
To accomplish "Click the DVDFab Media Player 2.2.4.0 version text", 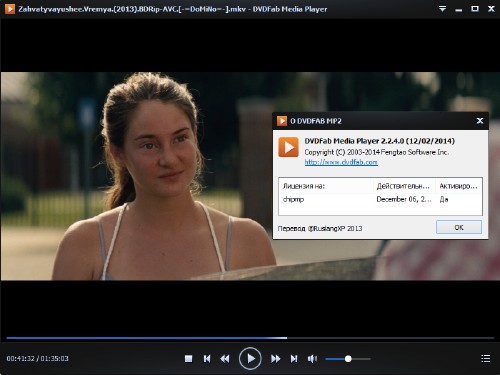I will [379, 141].
